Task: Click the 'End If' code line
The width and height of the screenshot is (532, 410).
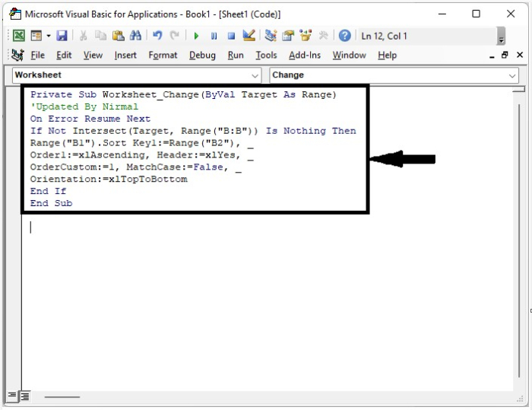Action: click(x=48, y=191)
